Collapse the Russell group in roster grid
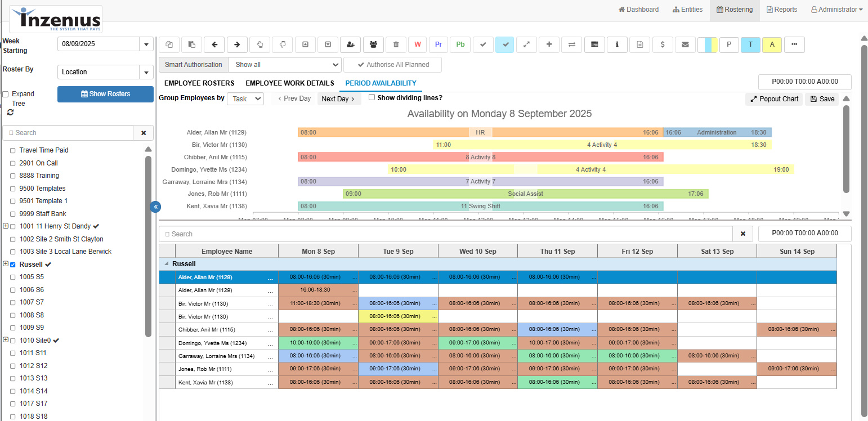 pos(166,264)
